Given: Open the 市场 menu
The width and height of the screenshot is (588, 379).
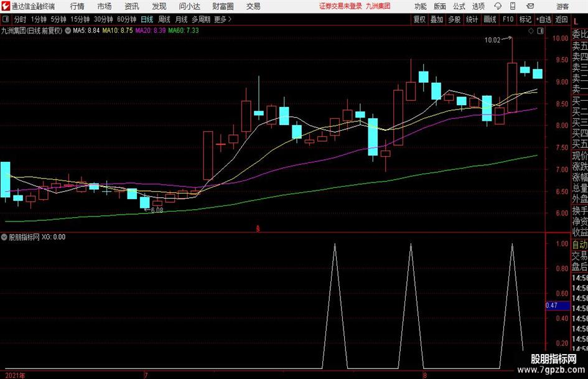Looking at the screenshot, I should tap(105, 6).
